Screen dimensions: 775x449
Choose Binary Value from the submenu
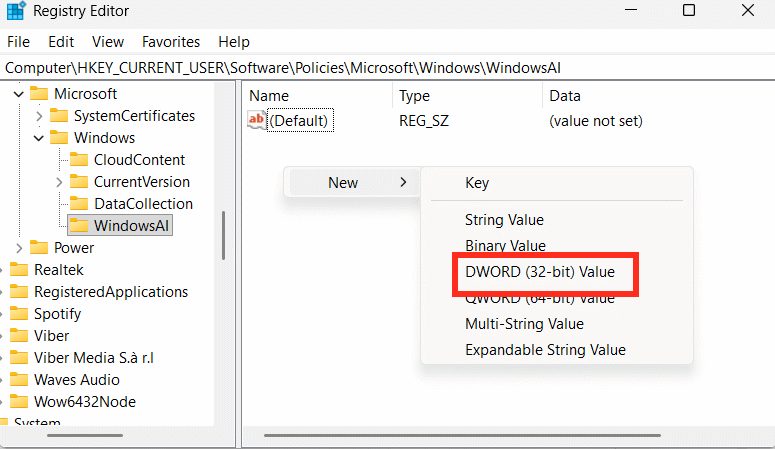click(x=505, y=246)
